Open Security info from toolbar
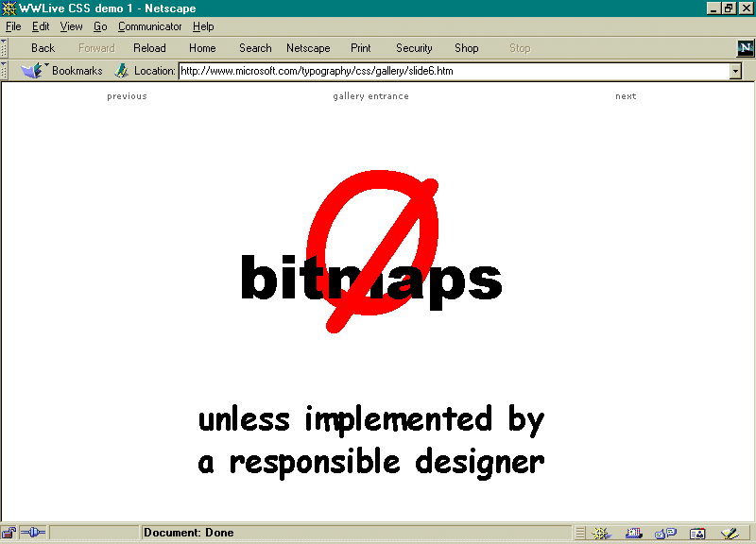 (x=414, y=48)
